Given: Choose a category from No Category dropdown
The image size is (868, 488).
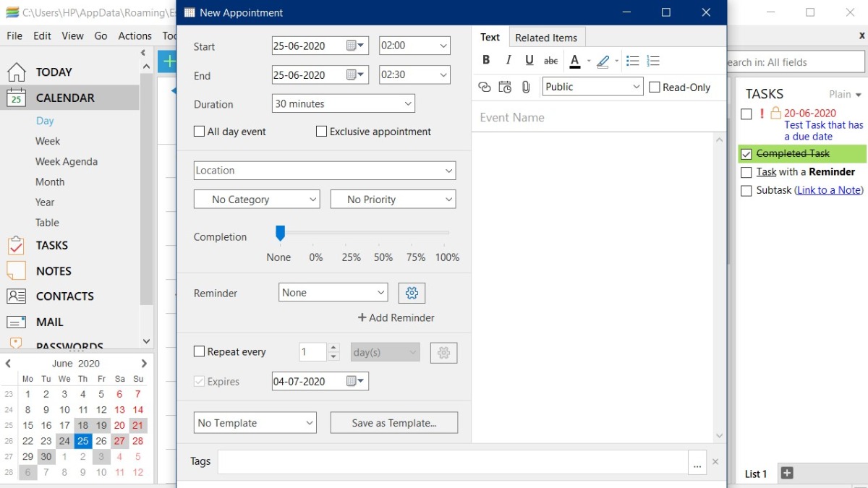Looking at the screenshot, I should (257, 200).
